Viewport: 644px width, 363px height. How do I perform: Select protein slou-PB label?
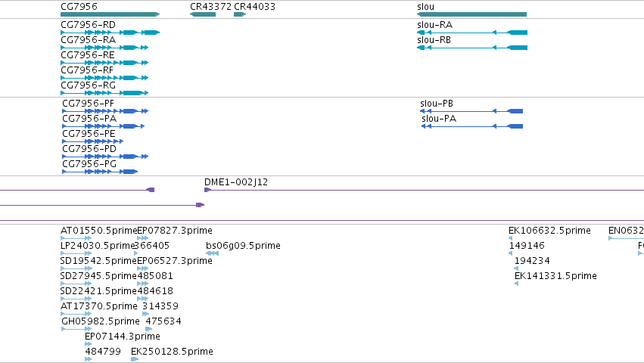[x=437, y=104]
